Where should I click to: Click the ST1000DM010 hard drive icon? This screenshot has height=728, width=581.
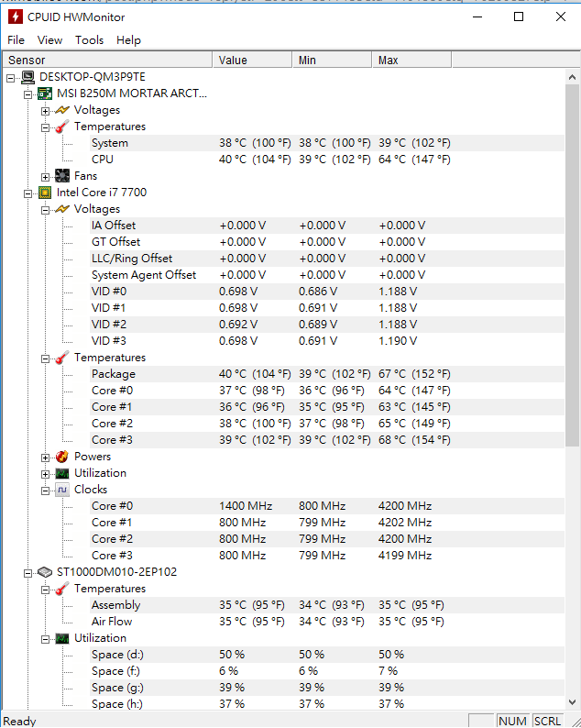tap(45, 572)
